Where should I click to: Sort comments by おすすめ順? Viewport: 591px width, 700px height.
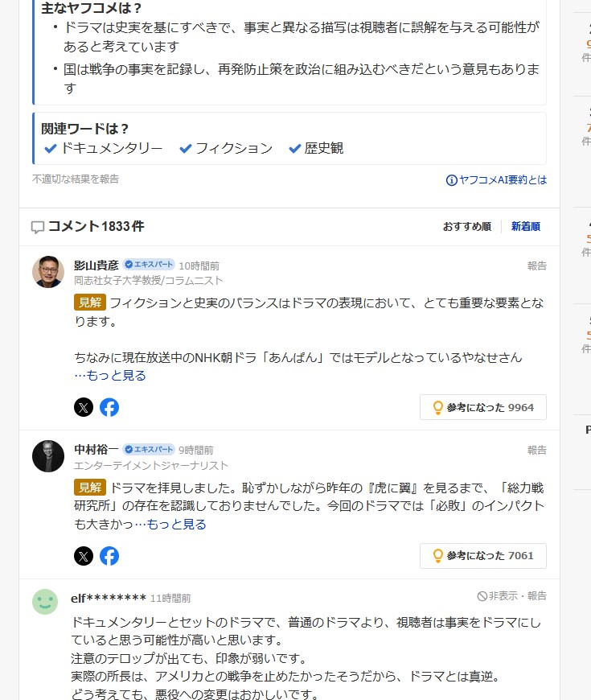pos(467,226)
